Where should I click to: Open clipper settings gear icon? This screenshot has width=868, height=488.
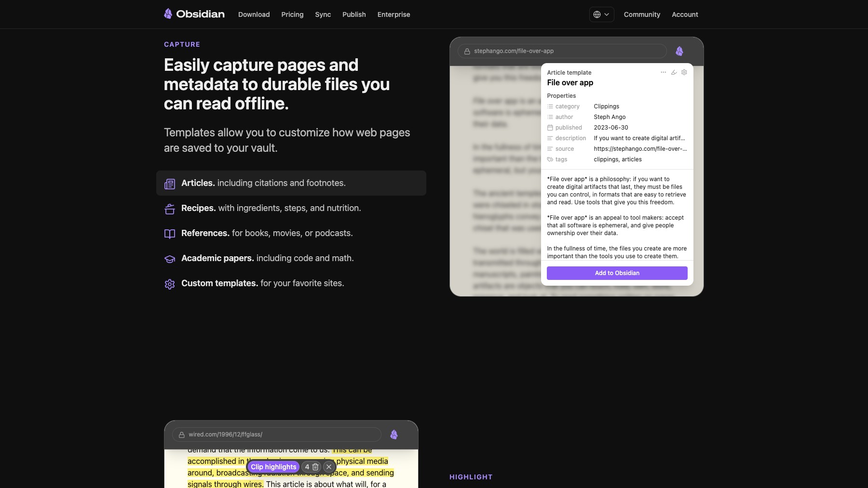coord(684,72)
